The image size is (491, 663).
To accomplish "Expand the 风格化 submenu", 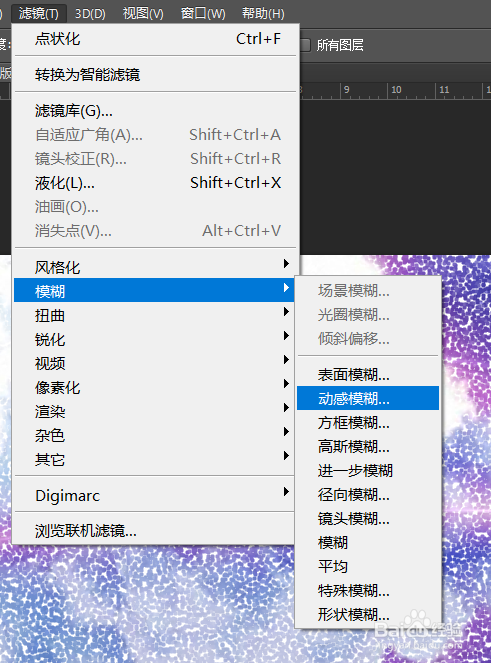I will pos(154,267).
